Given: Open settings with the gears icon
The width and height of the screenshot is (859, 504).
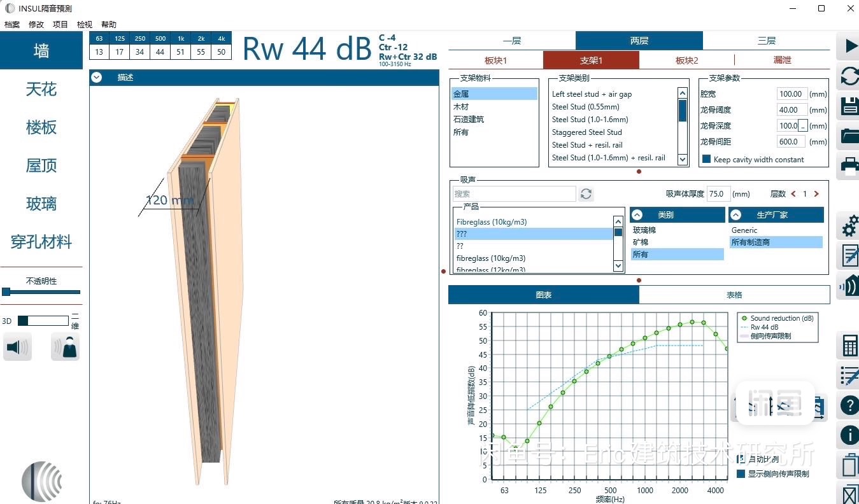Looking at the screenshot, I should click(850, 225).
